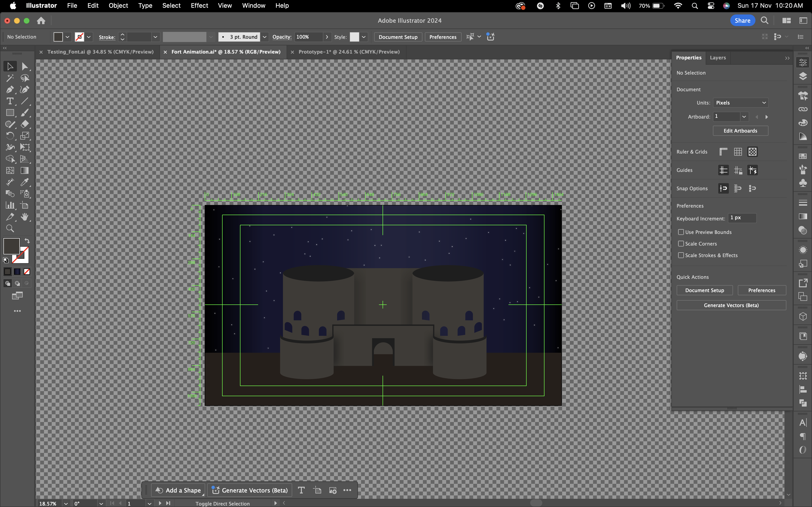Select the Pen tool
Screen dimensions: 812x507
[x=10, y=90]
